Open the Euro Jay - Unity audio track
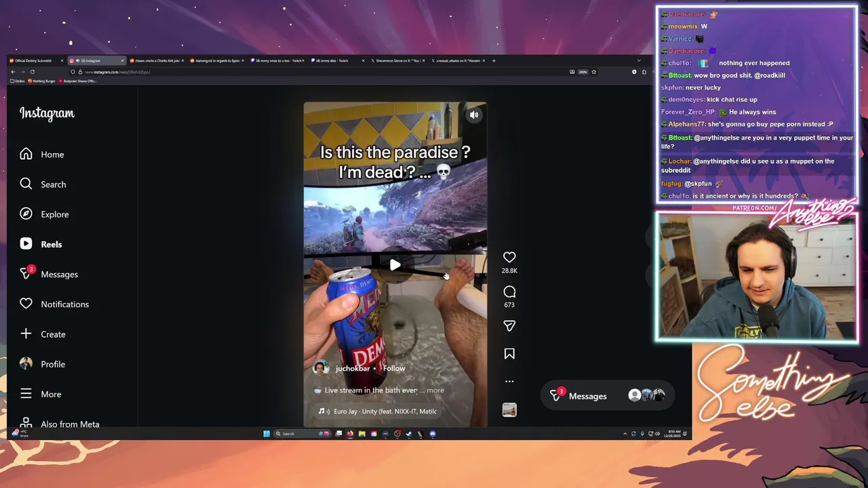Screen dimensions: 868x488 click(378, 411)
